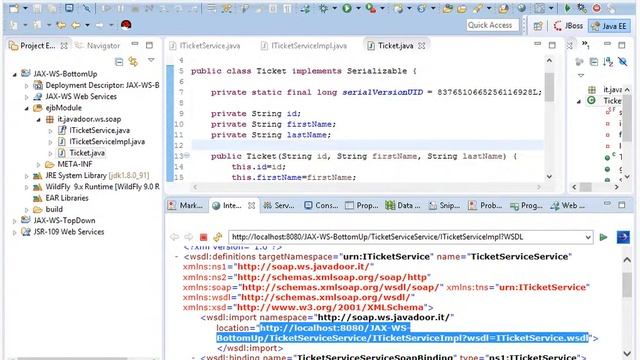Go to last edit location arrow

(x=61, y=25)
